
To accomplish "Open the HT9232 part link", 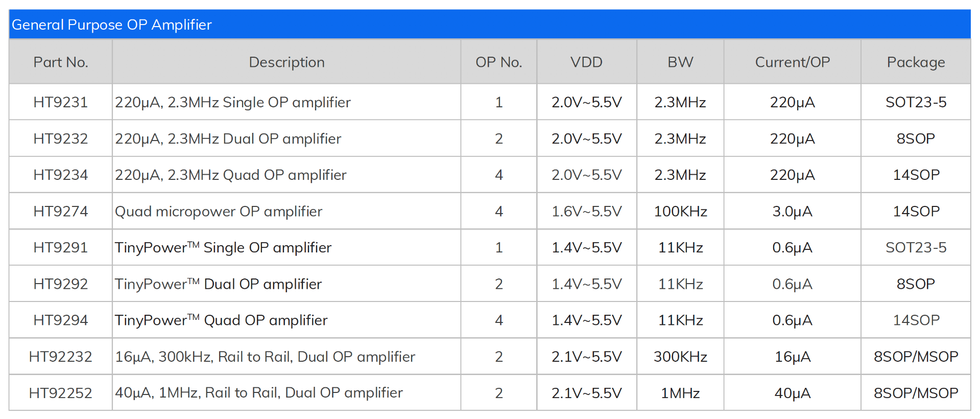I will [x=60, y=138].
